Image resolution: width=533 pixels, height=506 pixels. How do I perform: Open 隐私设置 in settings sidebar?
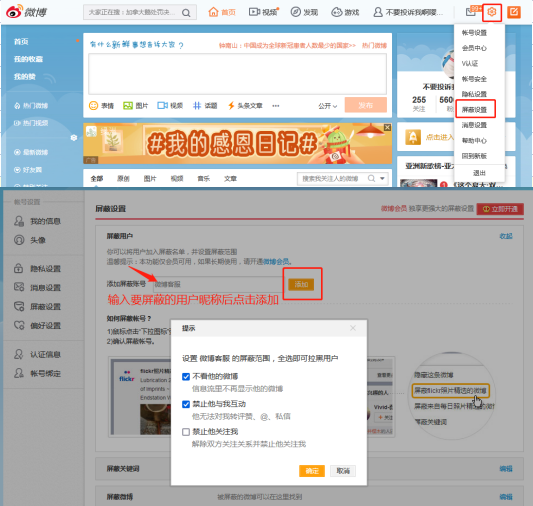click(37, 268)
